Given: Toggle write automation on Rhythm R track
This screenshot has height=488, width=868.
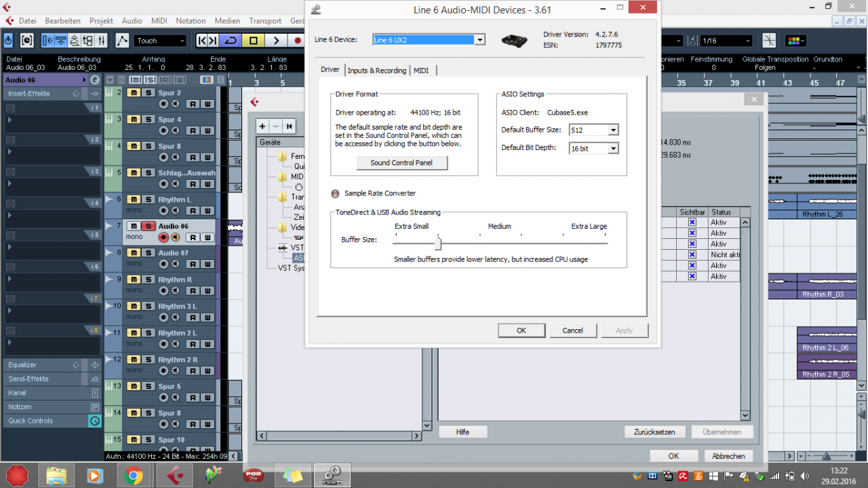Looking at the screenshot, I should [x=207, y=290].
